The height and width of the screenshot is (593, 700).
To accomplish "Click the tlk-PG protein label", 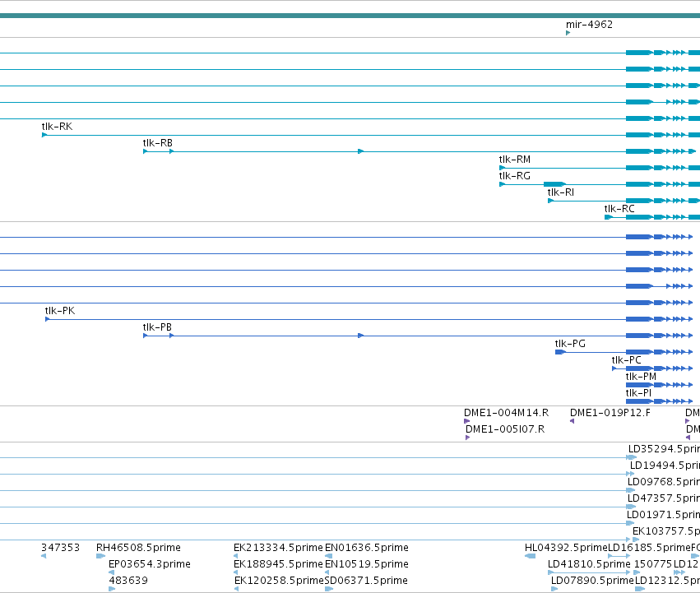I will [570, 344].
